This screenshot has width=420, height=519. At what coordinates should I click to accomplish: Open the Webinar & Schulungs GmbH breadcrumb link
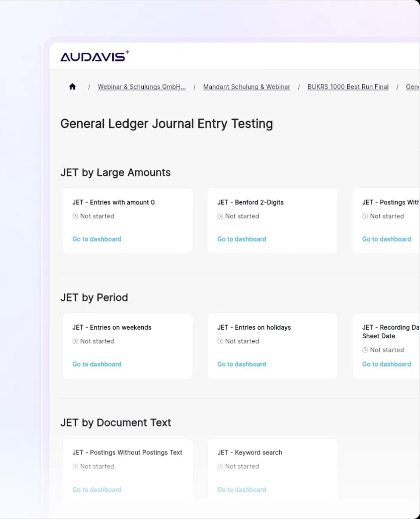[142, 86]
